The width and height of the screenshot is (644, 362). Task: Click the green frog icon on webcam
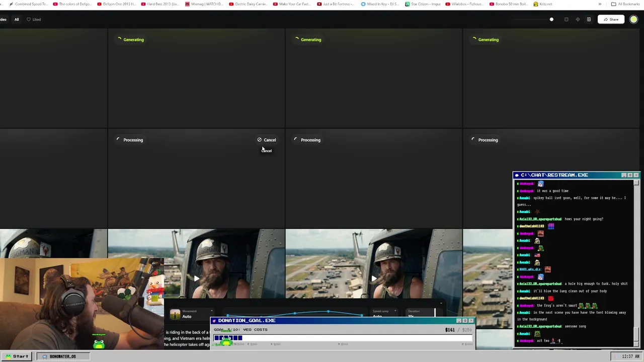point(99,344)
